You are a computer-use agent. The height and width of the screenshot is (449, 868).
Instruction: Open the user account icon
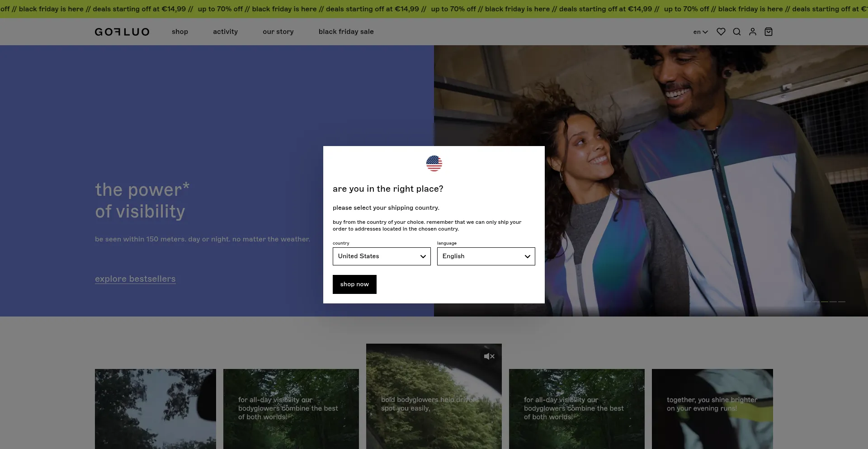[753, 32]
